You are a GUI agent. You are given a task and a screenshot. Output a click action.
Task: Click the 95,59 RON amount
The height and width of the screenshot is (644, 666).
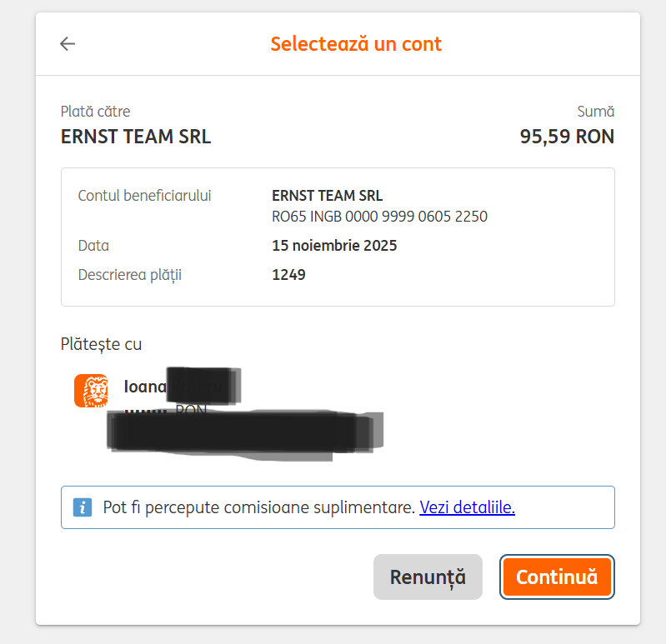point(567,137)
